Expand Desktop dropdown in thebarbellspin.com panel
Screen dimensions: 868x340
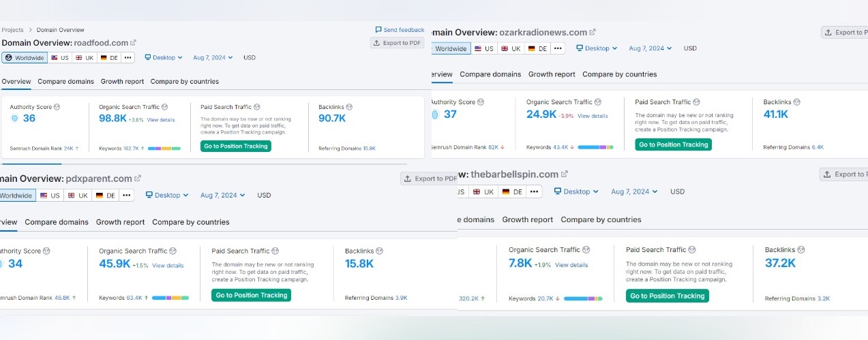pyautogui.click(x=576, y=191)
